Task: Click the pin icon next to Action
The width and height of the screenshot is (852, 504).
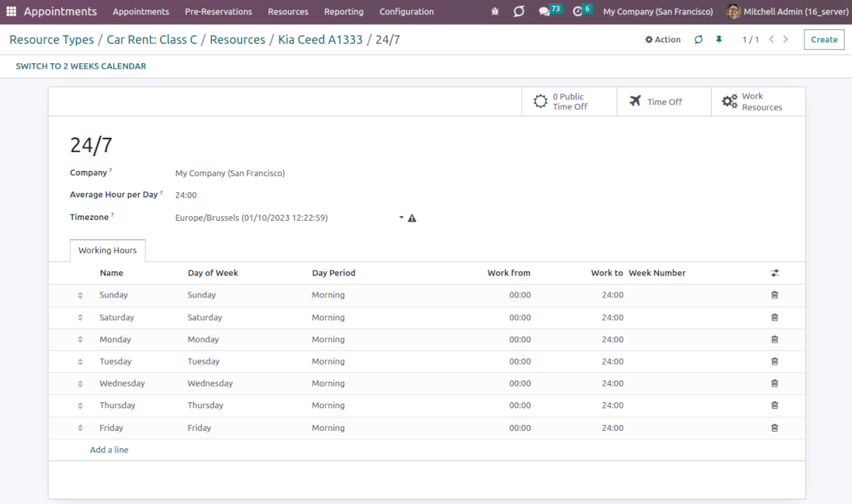Action: 719,40
